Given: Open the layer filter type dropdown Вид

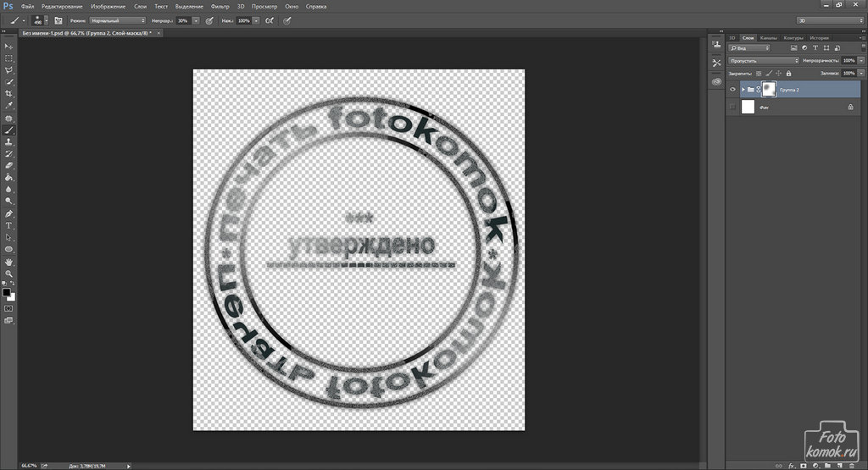Looking at the screenshot, I should click(x=749, y=48).
